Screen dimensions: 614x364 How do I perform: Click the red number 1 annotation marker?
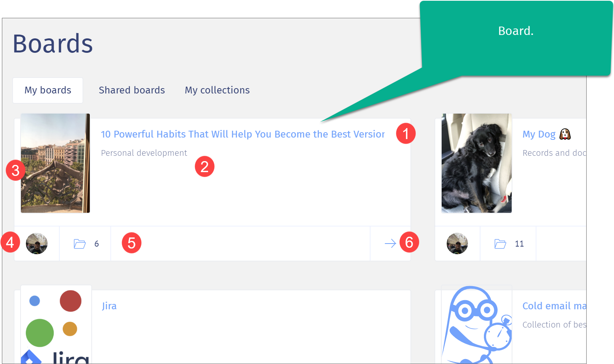coord(406,133)
